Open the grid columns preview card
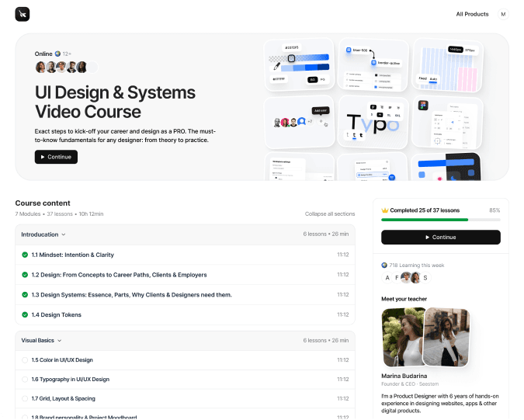Viewport: 524px width, 420px height. point(448,65)
